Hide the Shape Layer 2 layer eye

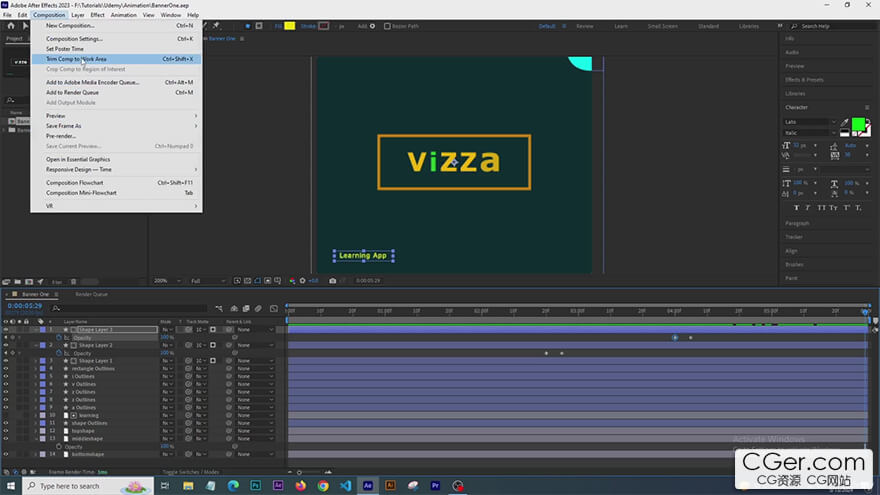click(6, 345)
